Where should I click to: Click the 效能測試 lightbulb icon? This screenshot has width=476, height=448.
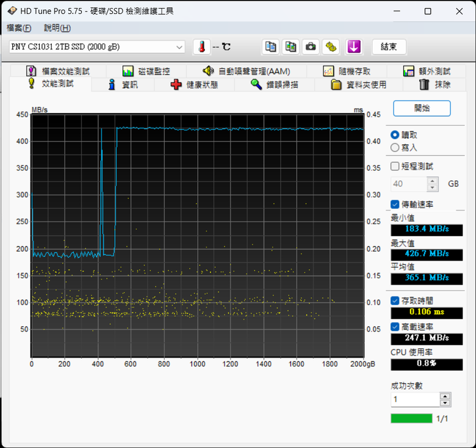31,83
